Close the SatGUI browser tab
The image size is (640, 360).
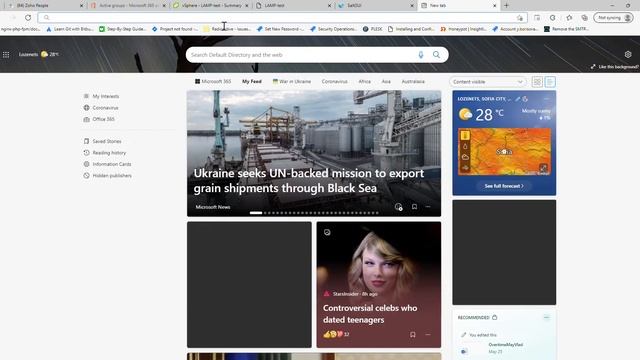411,5
